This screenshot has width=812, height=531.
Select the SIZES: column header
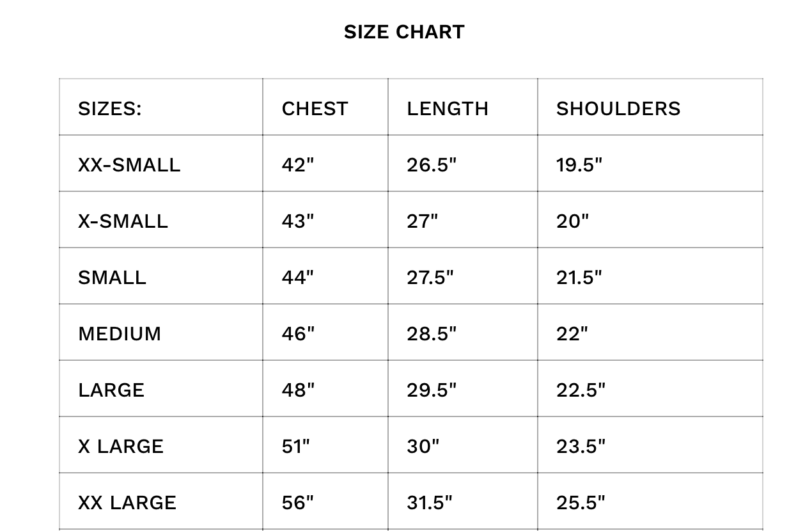coord(110,108)
